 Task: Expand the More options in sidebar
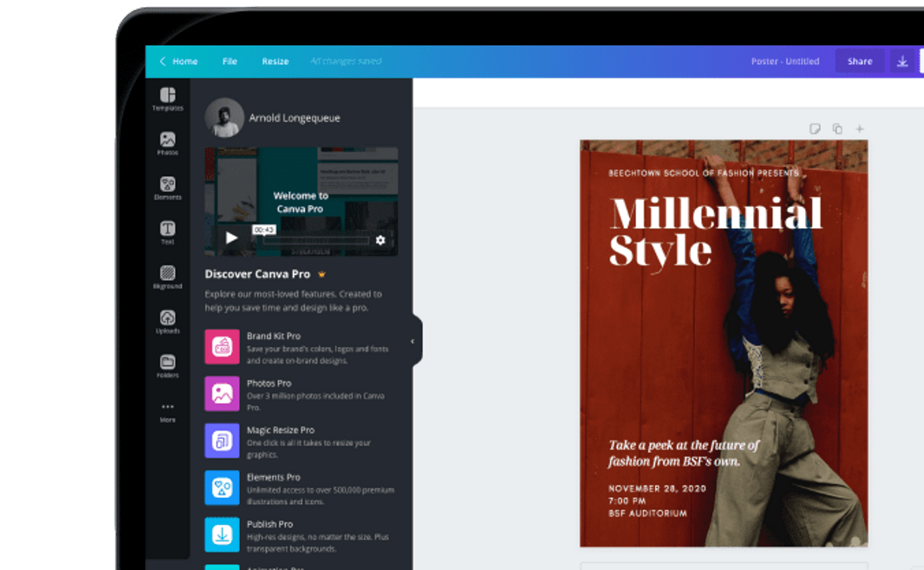click(167, 411)
